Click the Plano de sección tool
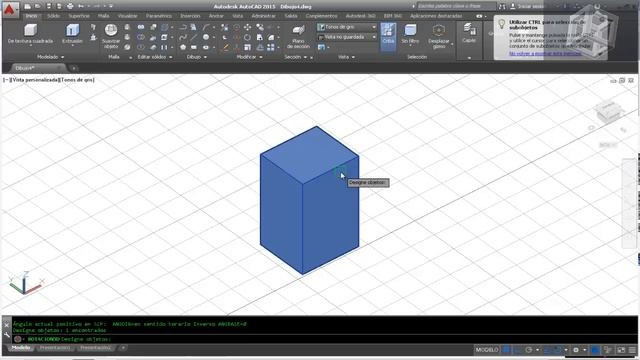Screen dimensions: 640x360 pyautogui.click(x=298, y=37)
